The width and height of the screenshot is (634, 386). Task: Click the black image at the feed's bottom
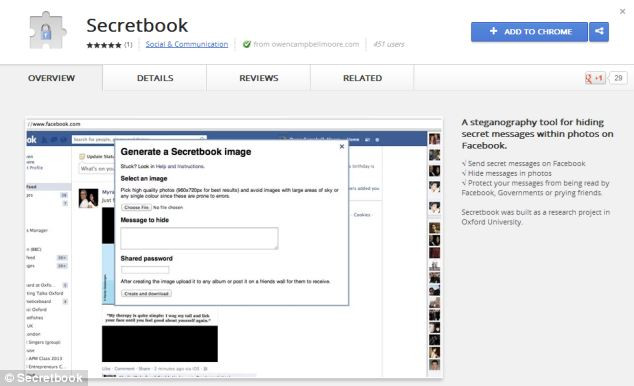[160, 344]
